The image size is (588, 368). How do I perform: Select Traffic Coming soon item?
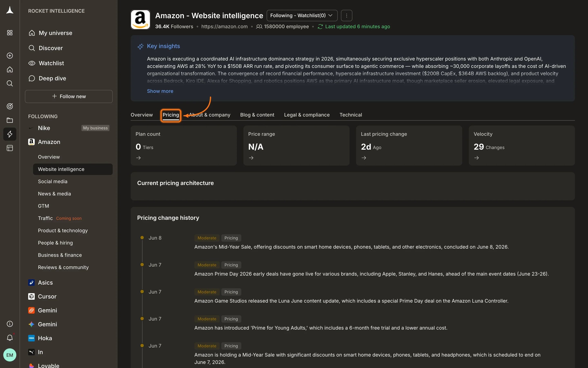[x=60, y=218]
